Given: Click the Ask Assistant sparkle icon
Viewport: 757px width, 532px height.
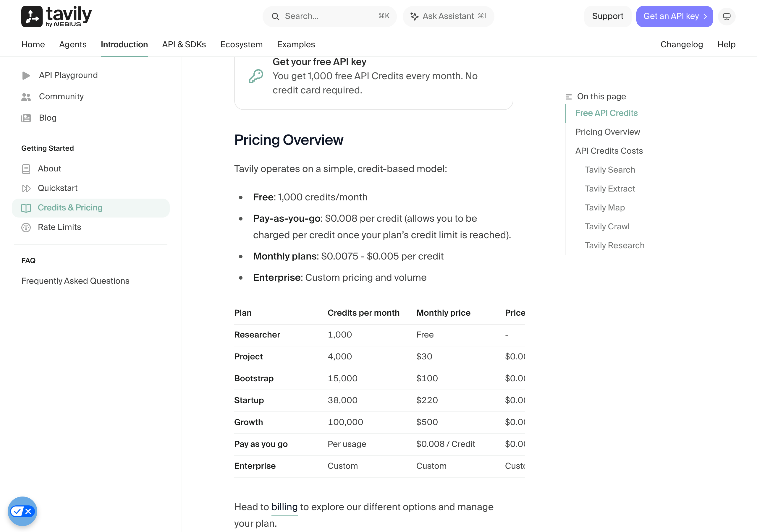Looking at the screenshot, I should [415, 17].
